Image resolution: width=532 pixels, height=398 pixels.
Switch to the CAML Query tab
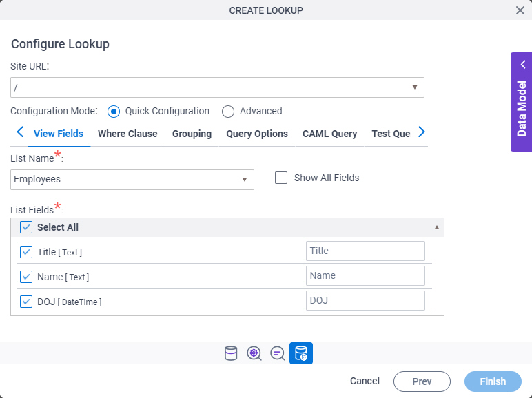(330, 134)
